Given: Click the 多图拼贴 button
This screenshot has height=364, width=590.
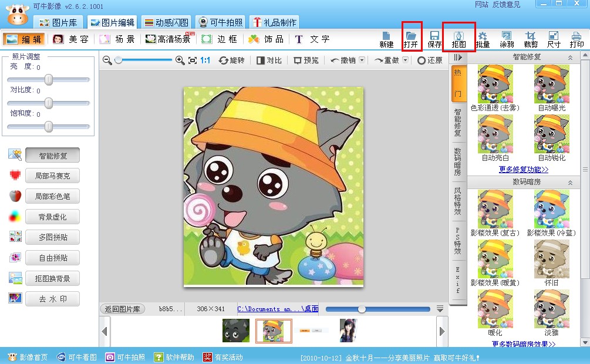Looking at the screenshot, I should pyautogui.click(x=53, y=238).
